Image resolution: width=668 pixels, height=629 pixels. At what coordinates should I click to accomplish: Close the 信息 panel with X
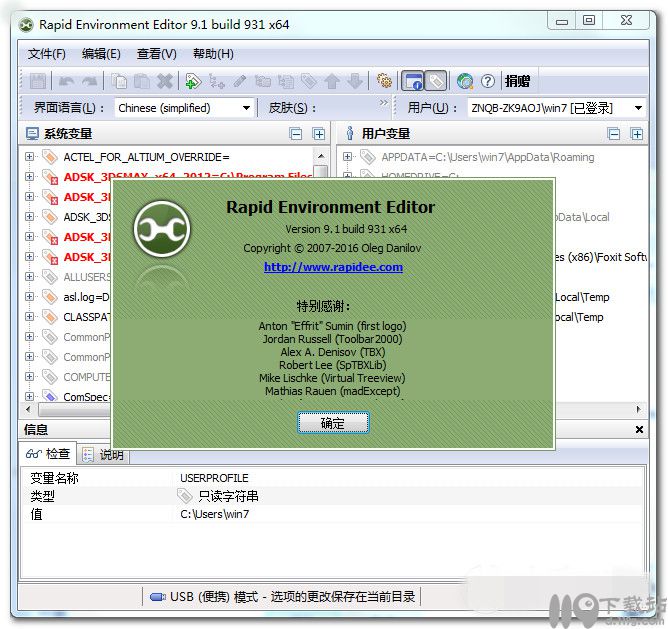pyautogui.click(x=639, y=430)
